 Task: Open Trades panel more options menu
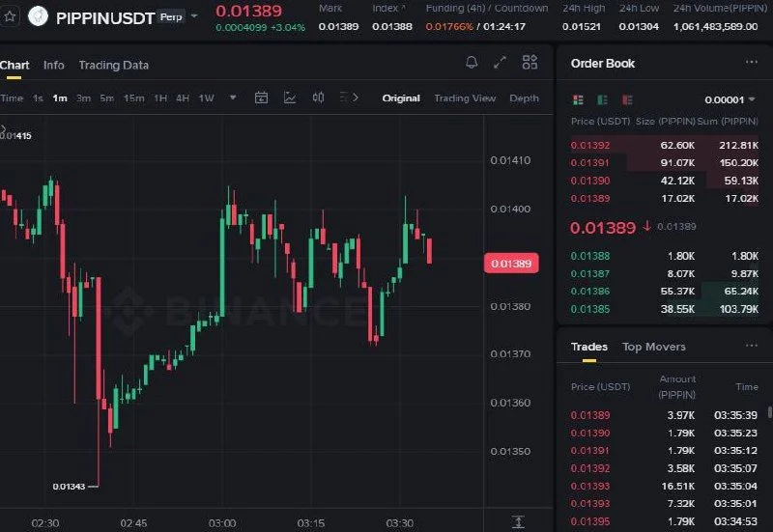tap(752, 346)
